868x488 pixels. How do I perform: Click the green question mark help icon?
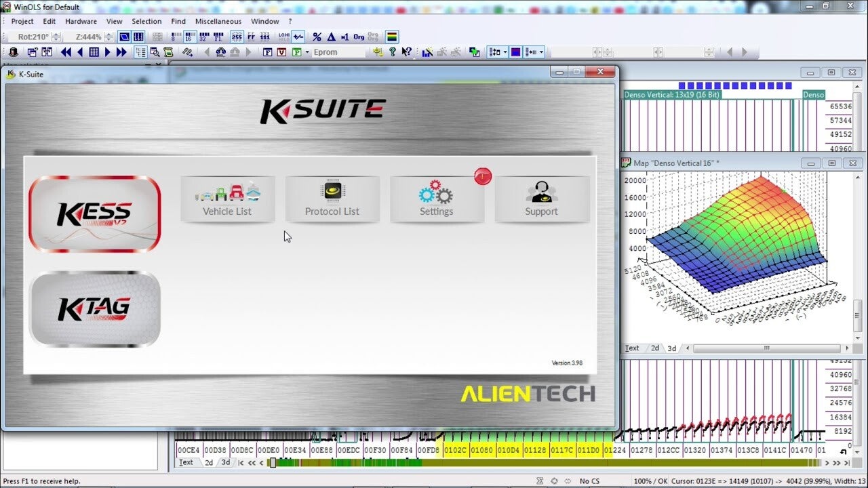pos(393,52)
